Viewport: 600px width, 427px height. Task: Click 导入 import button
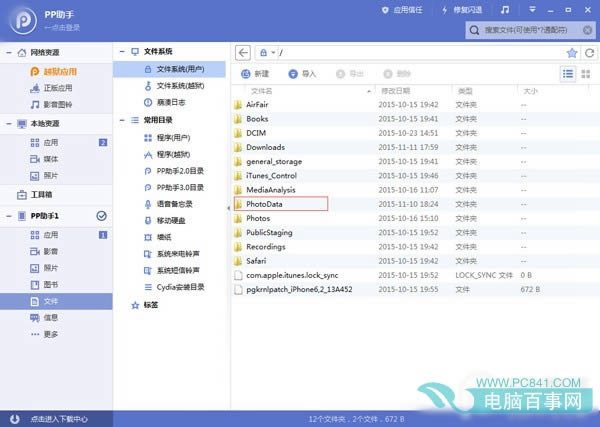pyautogui.click(x=302, y=74)
